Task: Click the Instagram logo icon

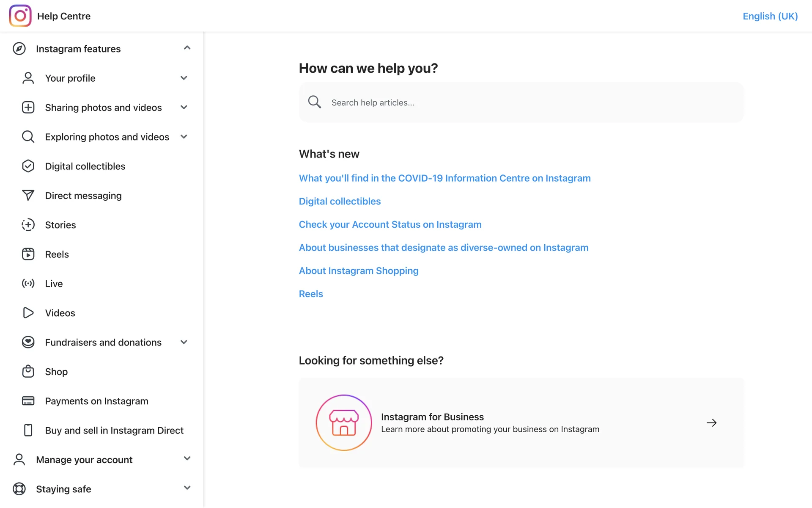Action: (x=20, y=16)
